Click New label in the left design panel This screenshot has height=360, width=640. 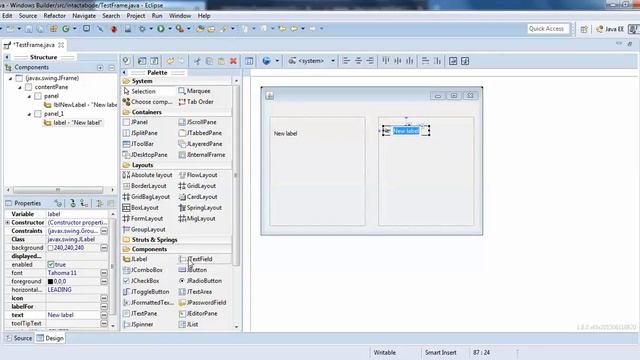[285, 133]
